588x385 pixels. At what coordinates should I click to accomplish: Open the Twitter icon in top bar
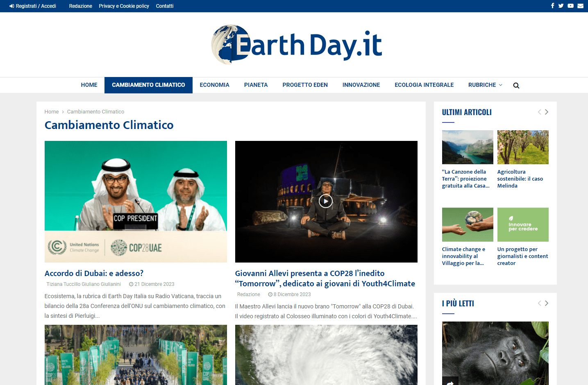pyautogui.click(x=561, y=6)
